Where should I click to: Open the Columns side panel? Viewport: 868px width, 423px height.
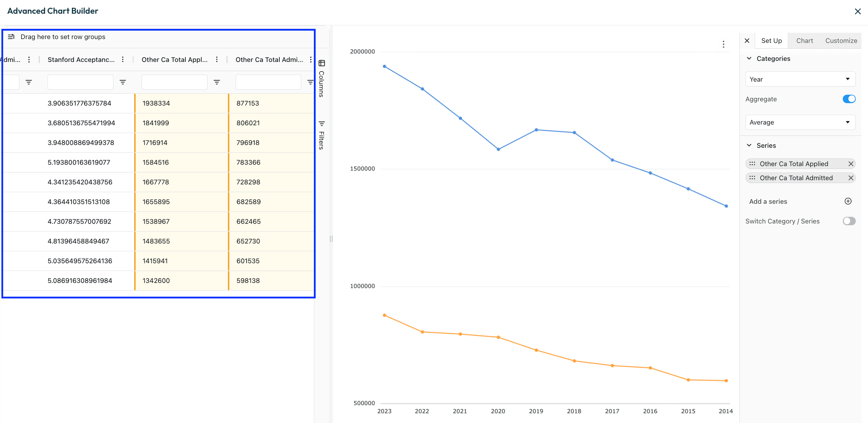pyautogui.click(x=321, y=78)
